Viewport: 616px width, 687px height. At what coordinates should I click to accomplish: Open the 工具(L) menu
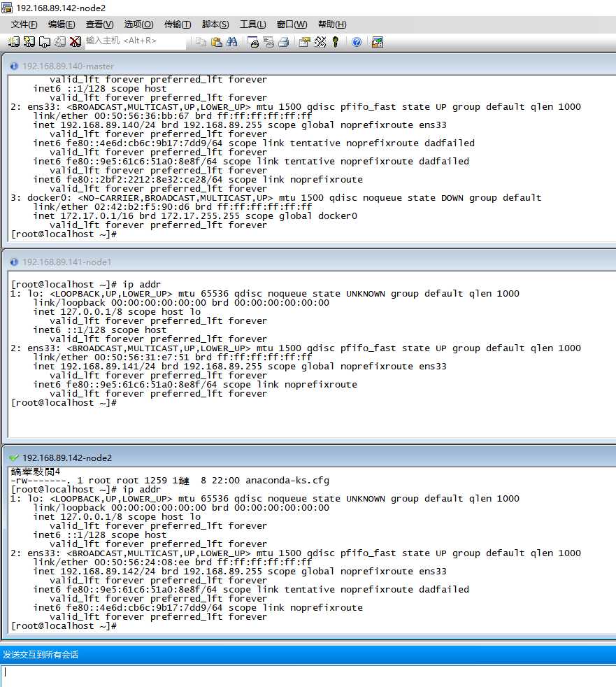click(x=253, y=24)
